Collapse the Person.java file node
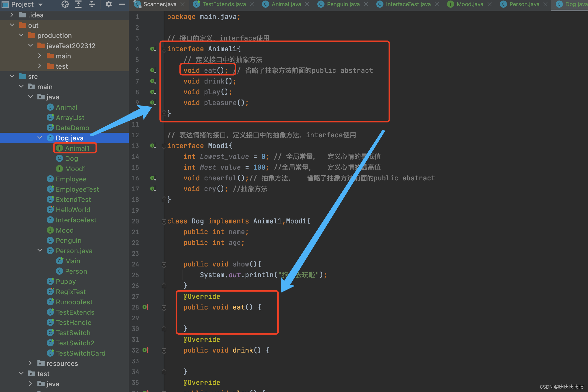 click(39, 251)
